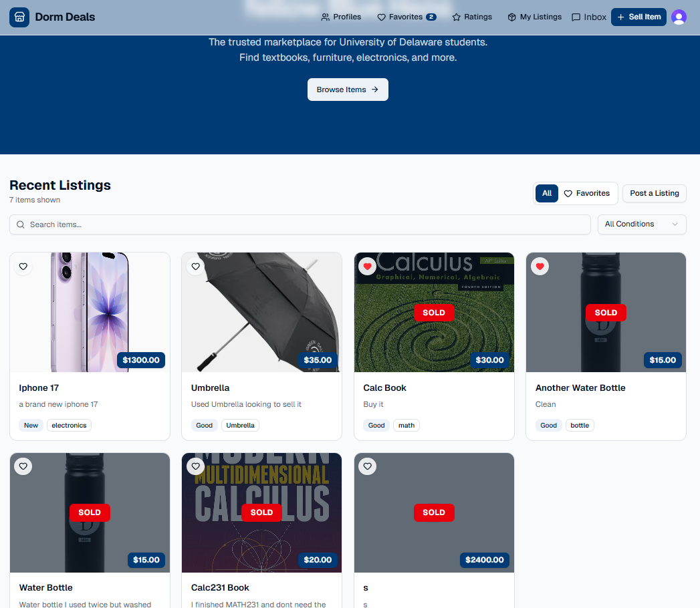700x608 pixels.
Task: Click the Sell Item button
Action: [x=638, y=17]
